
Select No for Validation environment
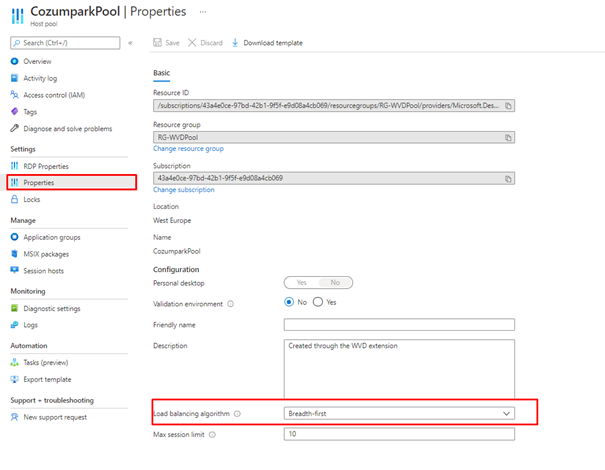pos(289,302)
